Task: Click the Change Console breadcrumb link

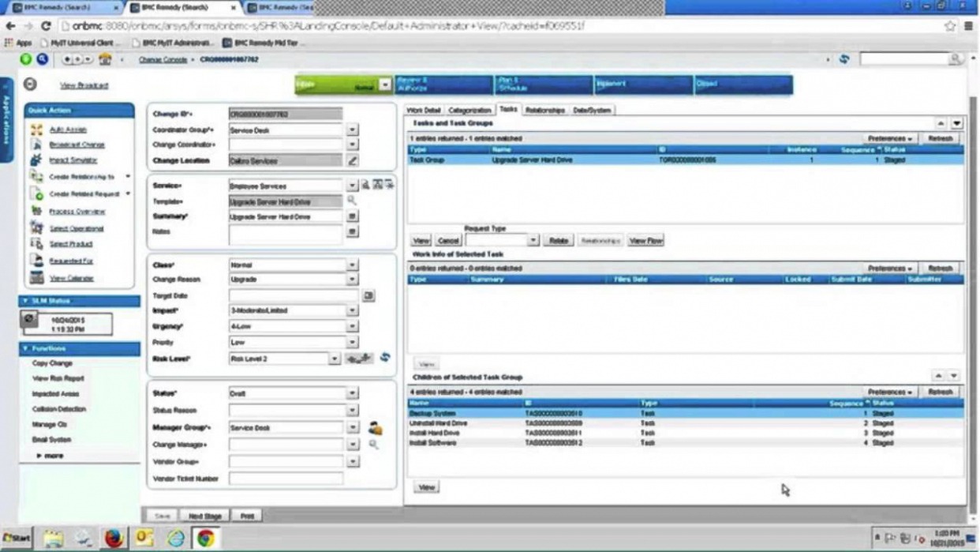Action: 163,59
